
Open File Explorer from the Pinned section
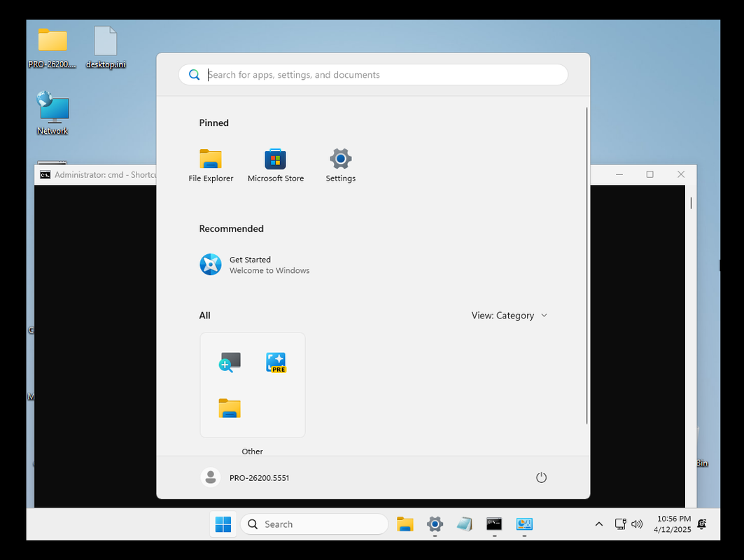tap(211, 166)
